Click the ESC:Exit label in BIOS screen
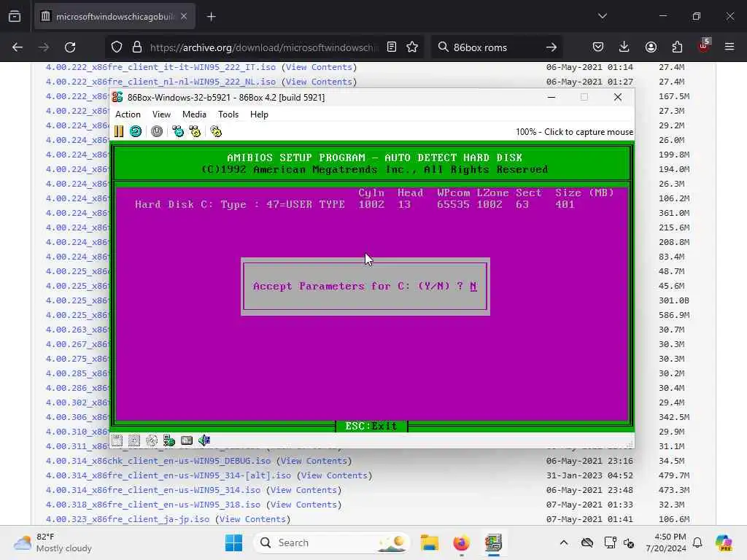Viewport: 747px width, 560px height. tap(371, 426)
